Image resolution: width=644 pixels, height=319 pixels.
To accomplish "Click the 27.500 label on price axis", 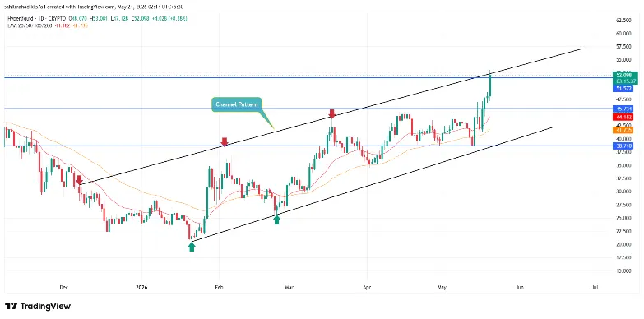I will [x=624, y=205].
